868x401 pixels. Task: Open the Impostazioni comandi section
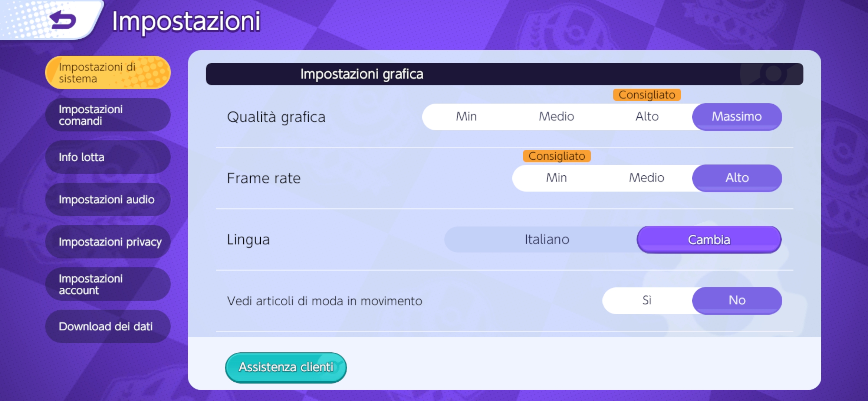(x=108, y=114)
